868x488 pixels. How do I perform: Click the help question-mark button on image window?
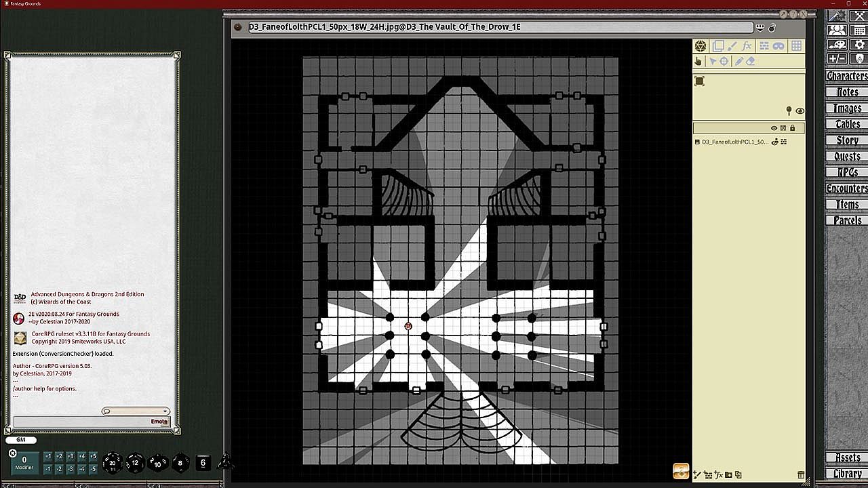(x=793, y=14)
